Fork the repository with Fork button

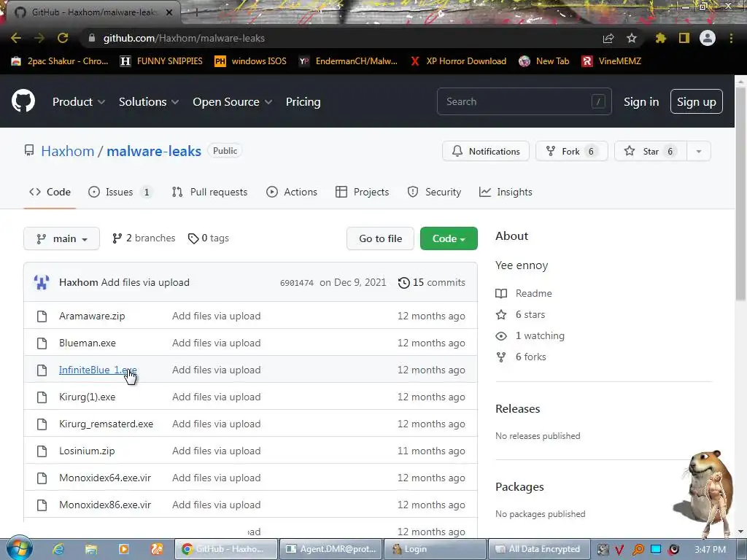[x=572, y=152]
